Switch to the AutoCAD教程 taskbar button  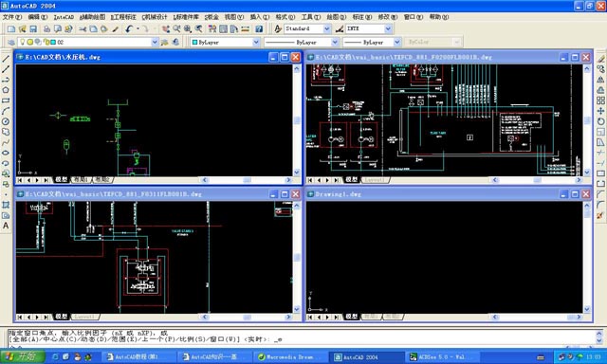point(138,357)
